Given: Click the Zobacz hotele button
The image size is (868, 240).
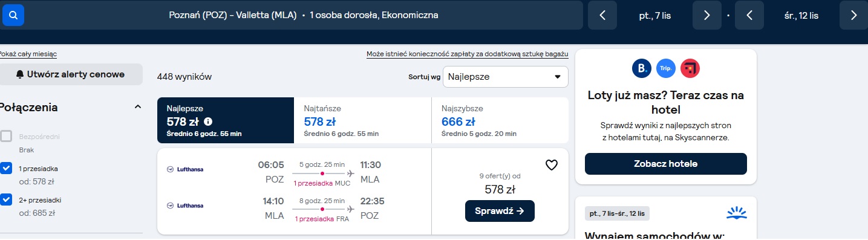Looking at the screenshot, I should tap(665, 164).
